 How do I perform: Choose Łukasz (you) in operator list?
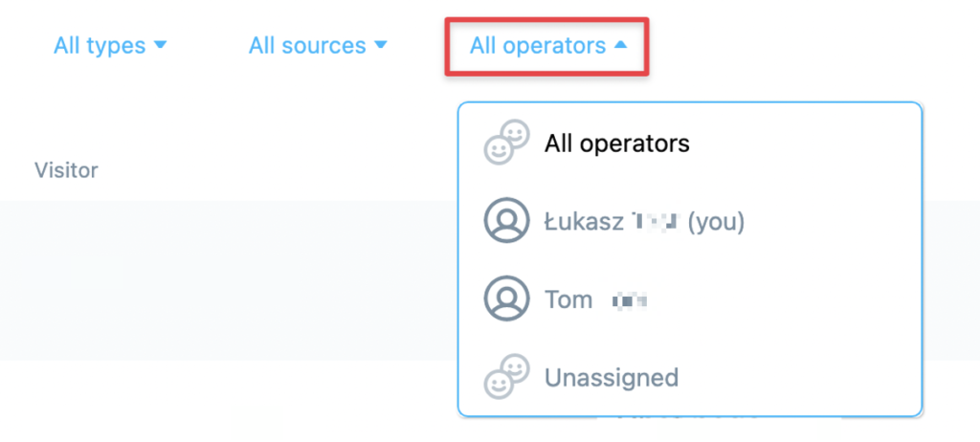[x=690, y=221]
